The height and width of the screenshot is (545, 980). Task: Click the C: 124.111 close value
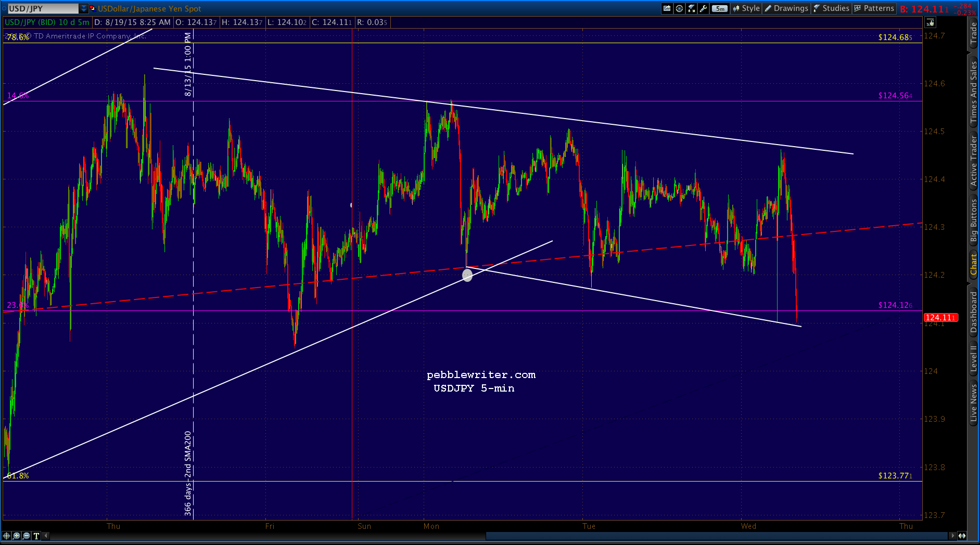(332, 22)
